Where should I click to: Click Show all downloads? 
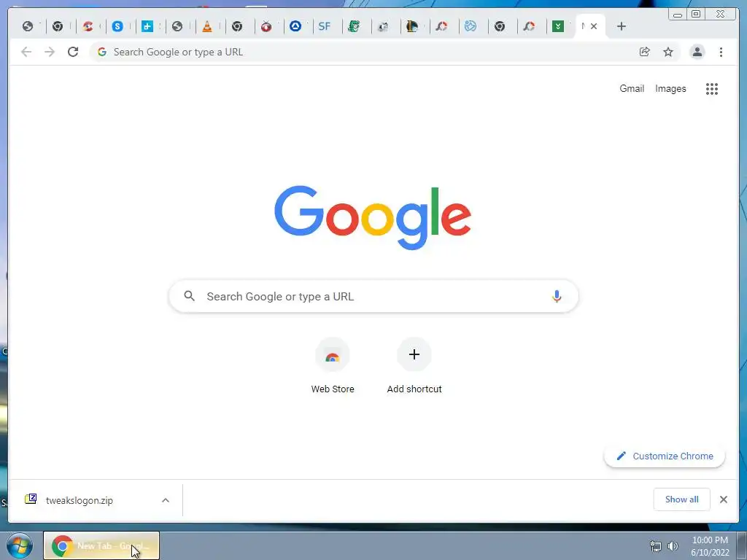(x=682, y=499)
